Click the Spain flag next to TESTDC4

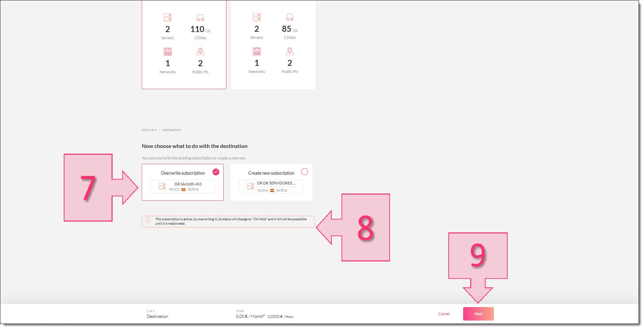[272, 191]
